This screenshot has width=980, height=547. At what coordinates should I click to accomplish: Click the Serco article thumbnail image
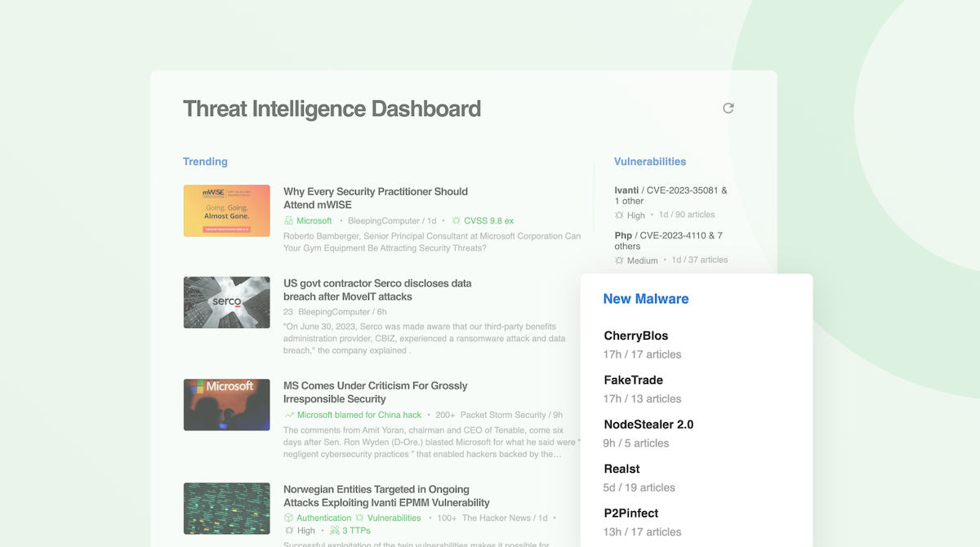(x=226, y=302)
